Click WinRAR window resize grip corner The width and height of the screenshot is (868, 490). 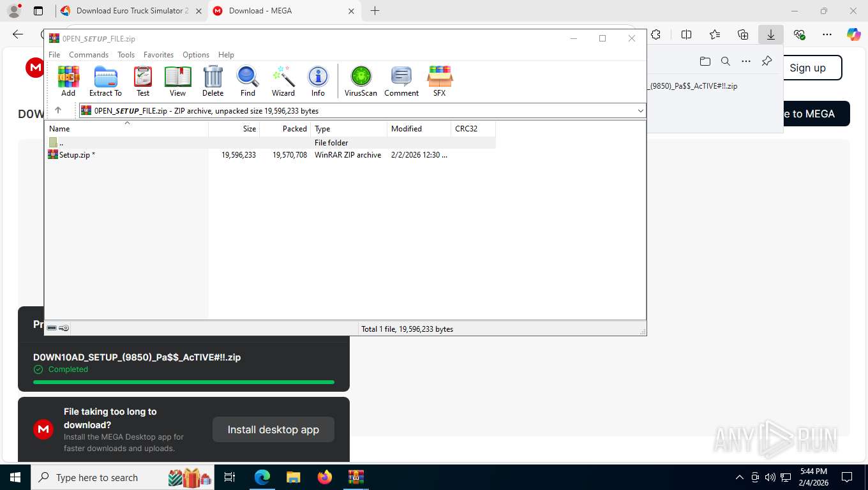point(643,332)
